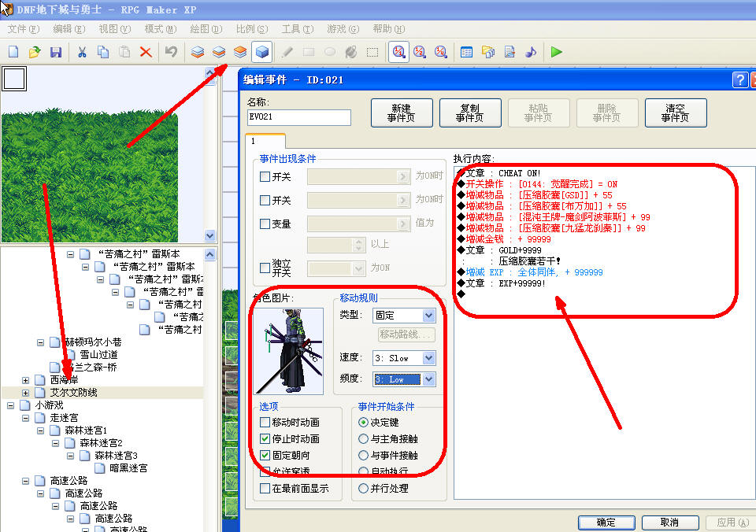Select the Event layer cube icon

point(261,52)
